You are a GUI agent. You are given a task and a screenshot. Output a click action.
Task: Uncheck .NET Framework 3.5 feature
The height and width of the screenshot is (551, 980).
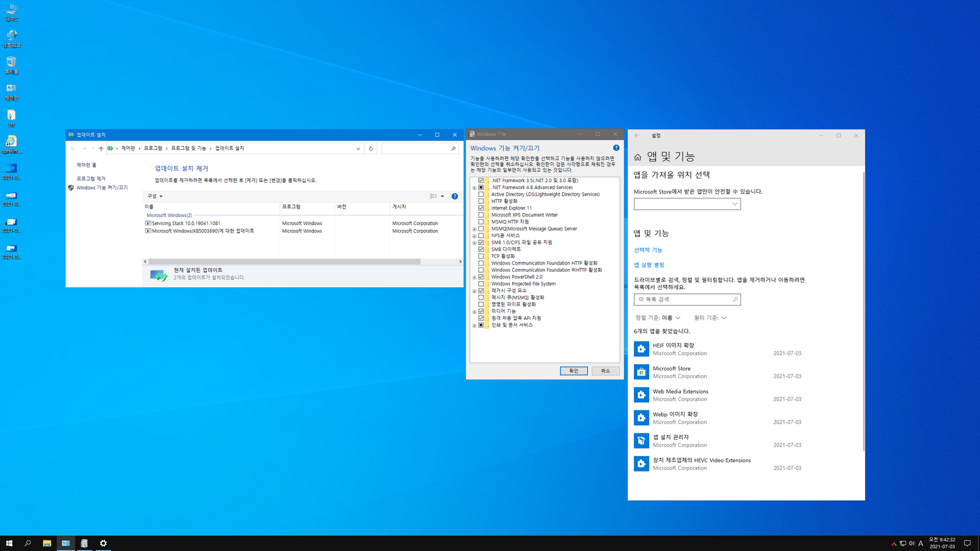[481, 180]
